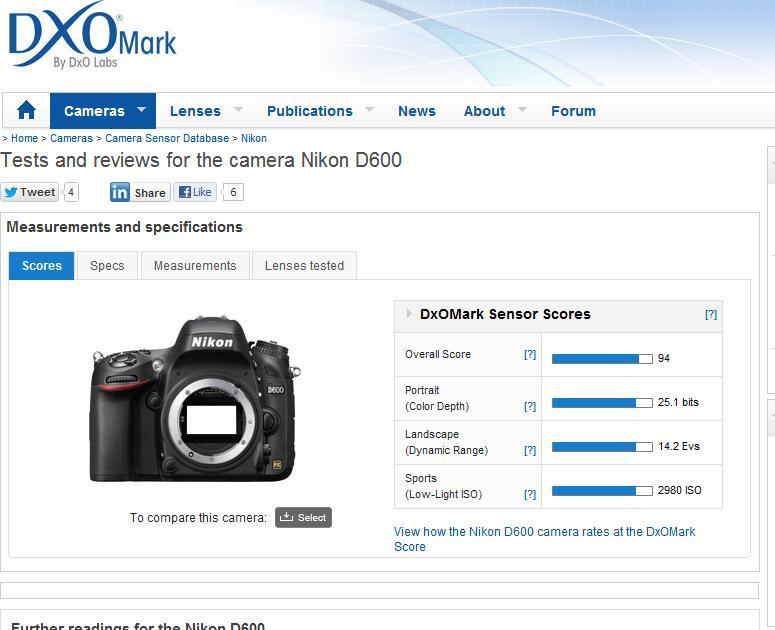Tweet this page with the Twitter button
Screen dimensions: 775x630
pyautogui.click(x=30, y=192)
